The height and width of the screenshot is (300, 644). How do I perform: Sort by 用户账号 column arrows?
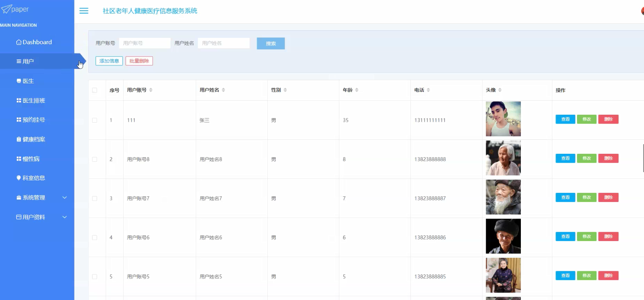click(x=151, y=90)
